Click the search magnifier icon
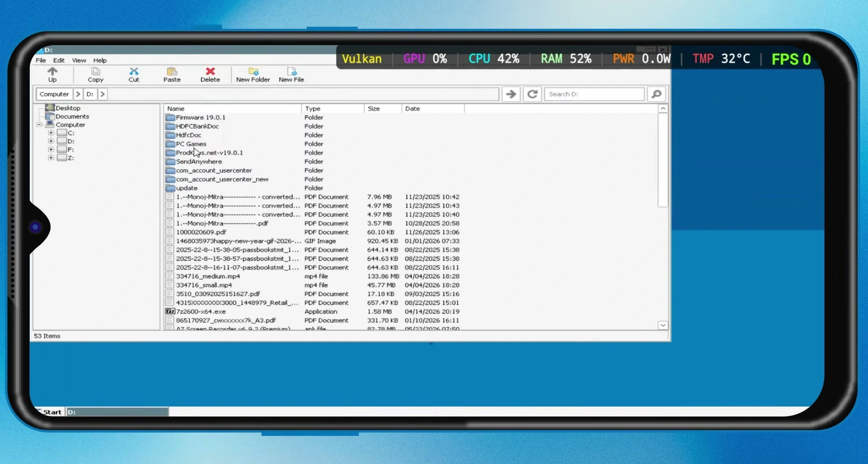This screenshot has width=868, height=464. click(656, 94)
